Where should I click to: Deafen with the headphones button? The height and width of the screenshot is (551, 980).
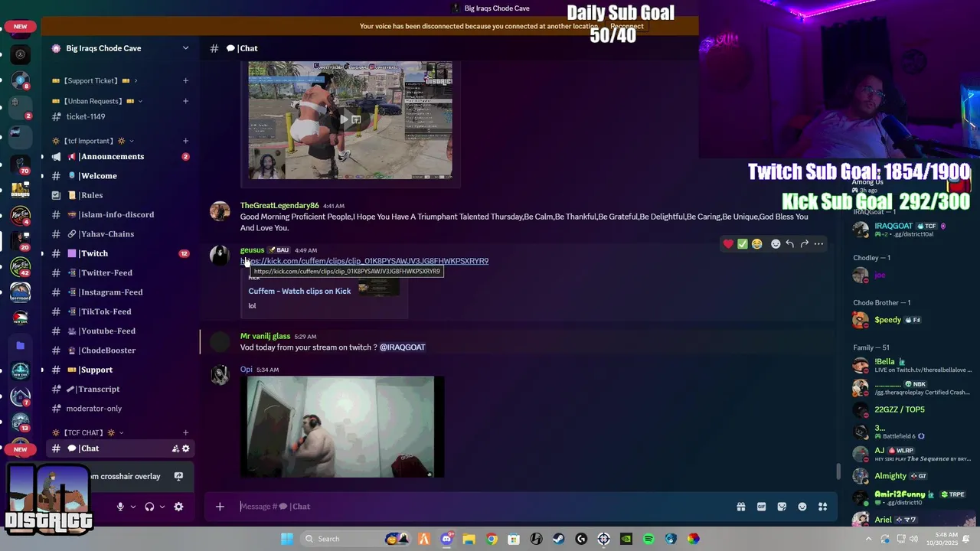(149, 507)
